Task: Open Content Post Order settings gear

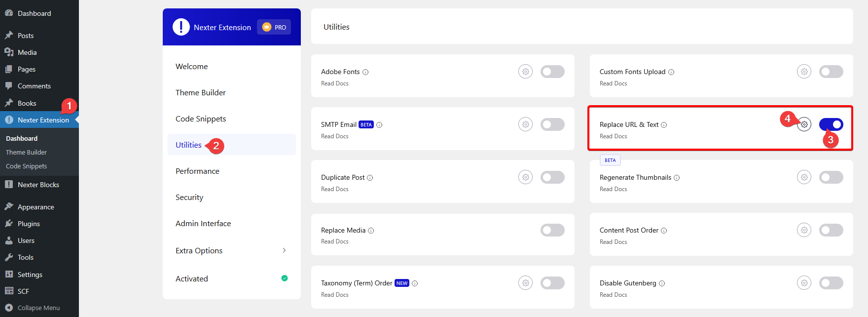Action: 804,230
